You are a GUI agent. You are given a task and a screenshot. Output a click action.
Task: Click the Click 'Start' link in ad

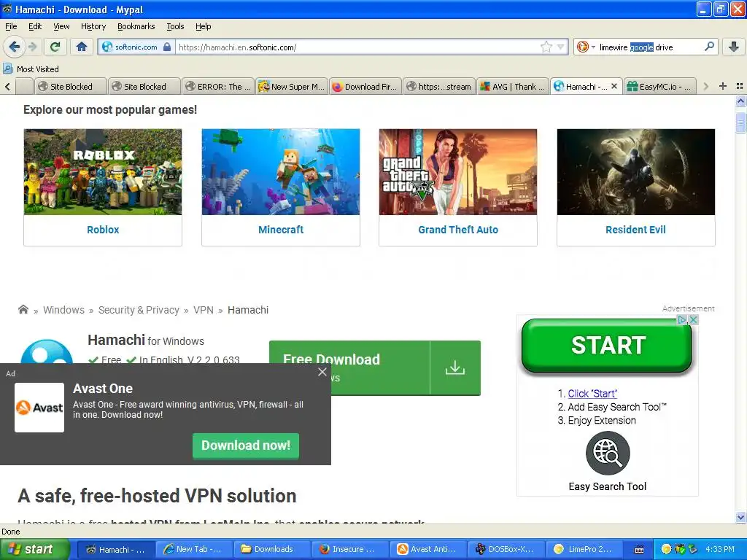(592, 393)
